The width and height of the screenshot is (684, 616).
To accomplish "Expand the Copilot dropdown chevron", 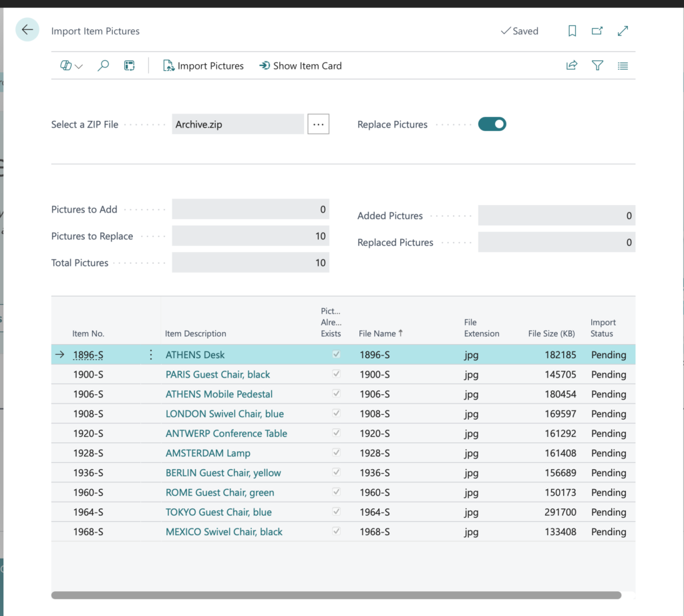I will coord(79,67).
